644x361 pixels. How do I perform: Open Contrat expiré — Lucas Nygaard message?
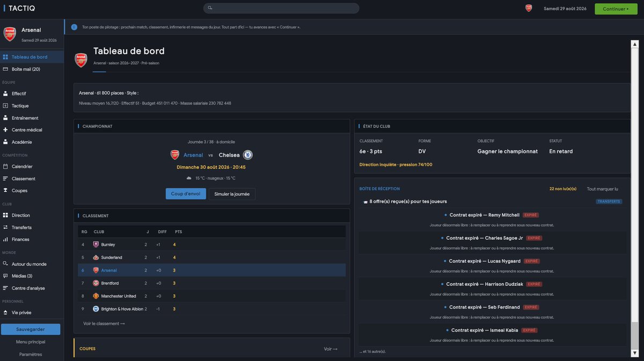coord(492,266)
